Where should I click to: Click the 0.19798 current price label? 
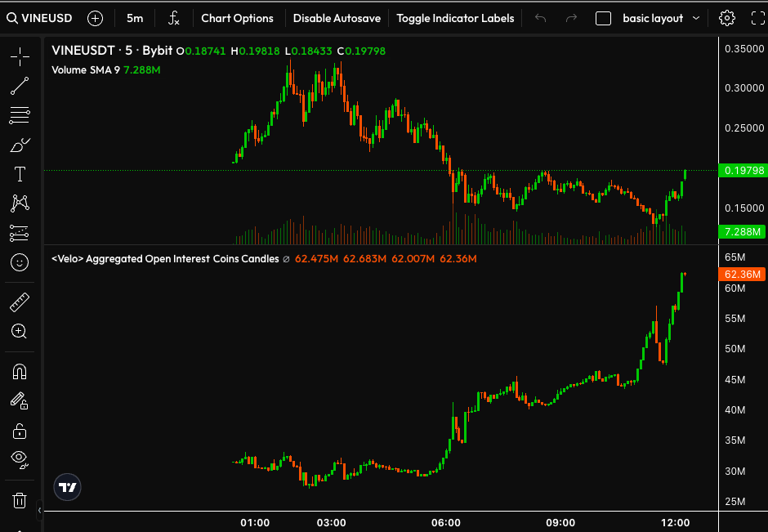pyautogui.click(x=743, y=171)
